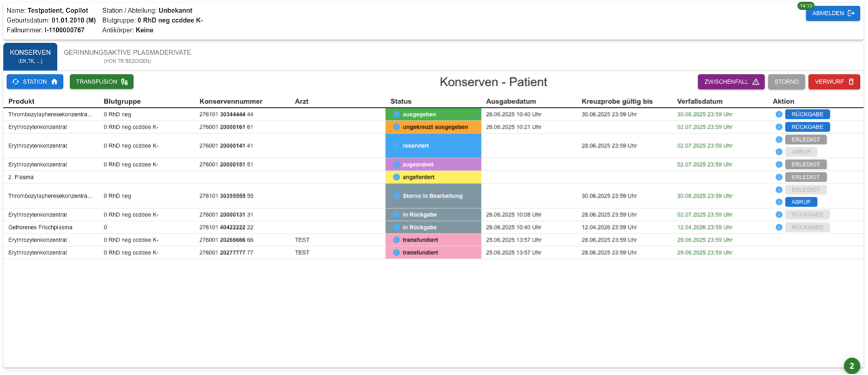This screenshot has width=868, height=375.
Task: Switch to the Konserven tab
Action: tap(30, 56)
